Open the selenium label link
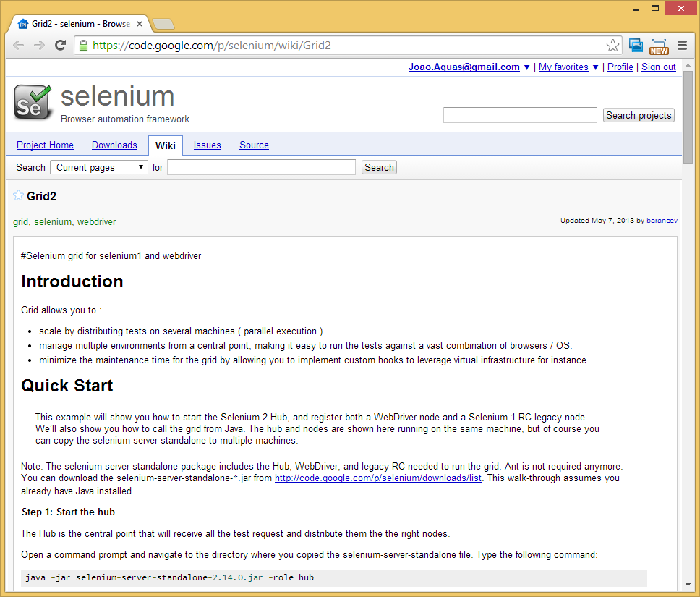 coord(53,221)
